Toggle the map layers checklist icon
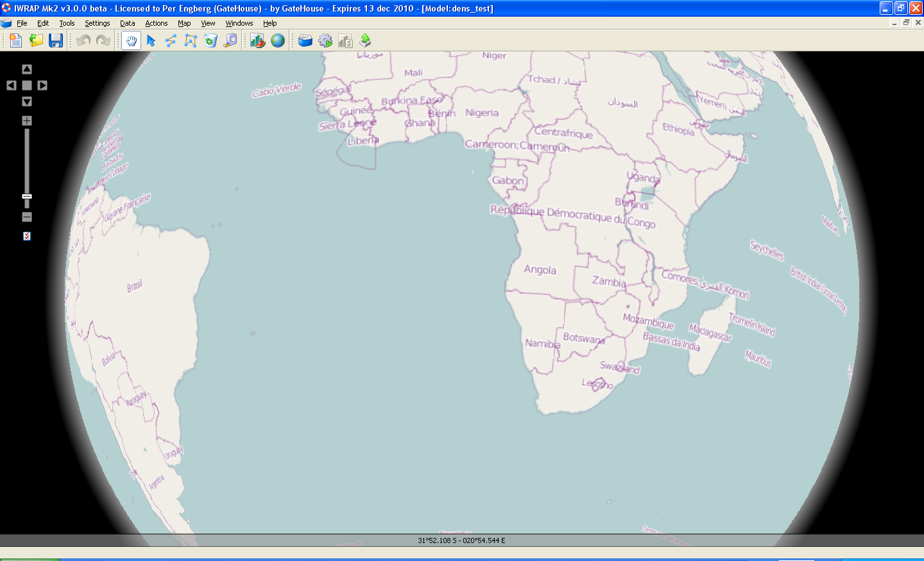This screenshot has width=924, height=561. (x=27, y=236)
